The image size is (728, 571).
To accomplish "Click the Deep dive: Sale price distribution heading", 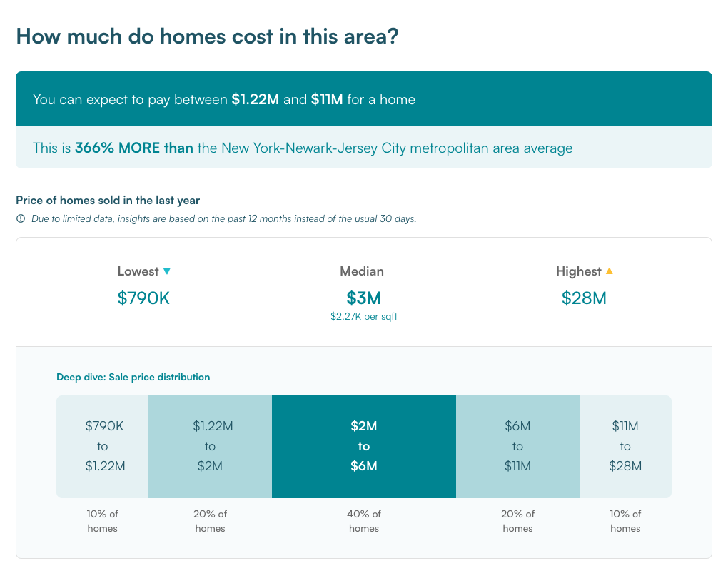I will (133, 377).
